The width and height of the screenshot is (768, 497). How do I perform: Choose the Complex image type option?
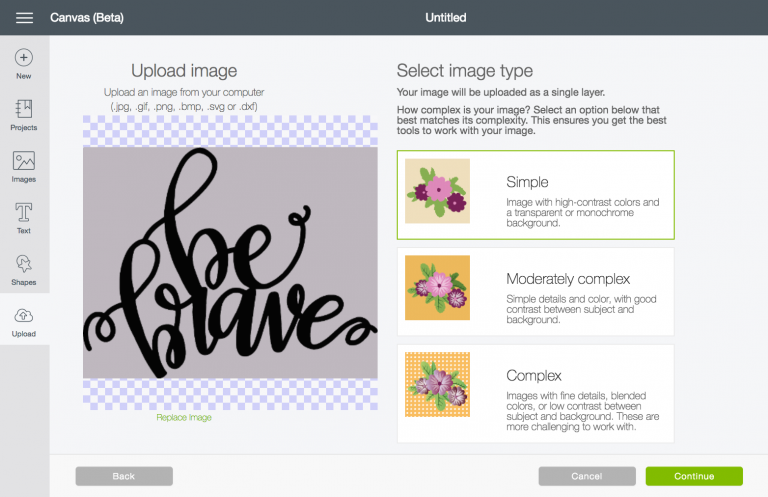coord(535,394)
